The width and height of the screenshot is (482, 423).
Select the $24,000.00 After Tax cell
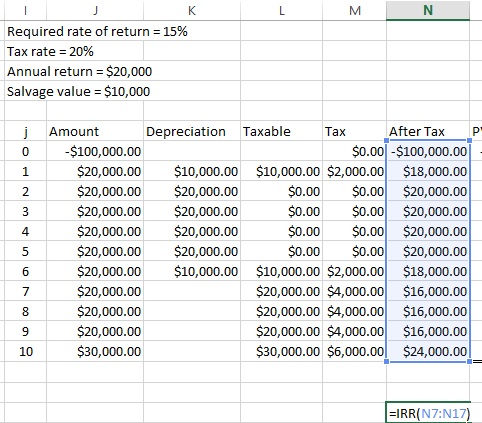(x=428, y=351)
